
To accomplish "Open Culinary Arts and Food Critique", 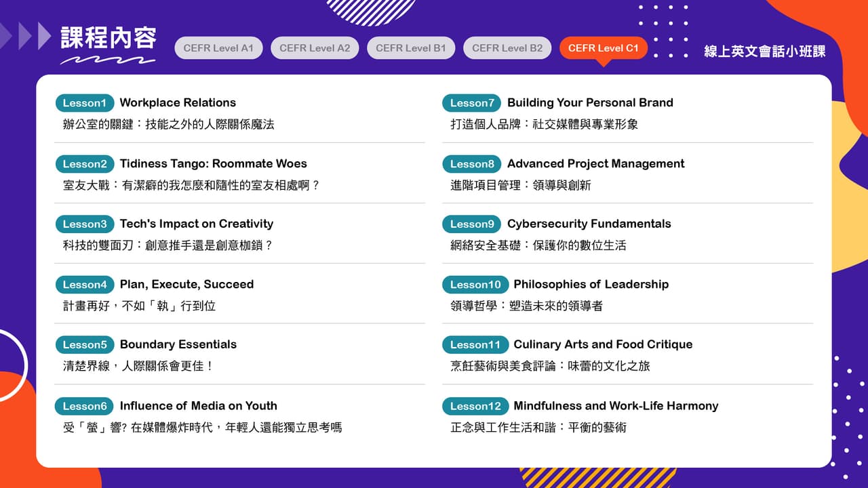I will pyautogui.click(x=603, y=345).
